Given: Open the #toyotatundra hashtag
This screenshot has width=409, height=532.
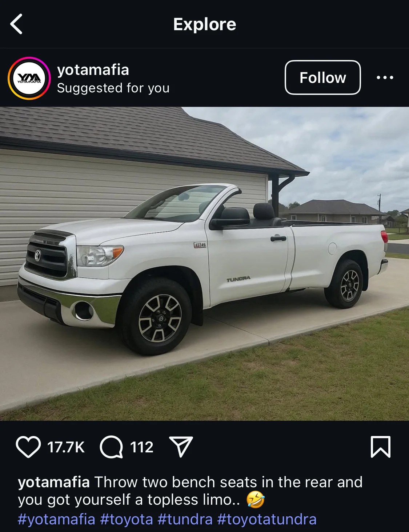Looking at the screenshot, I should point(267,519).
